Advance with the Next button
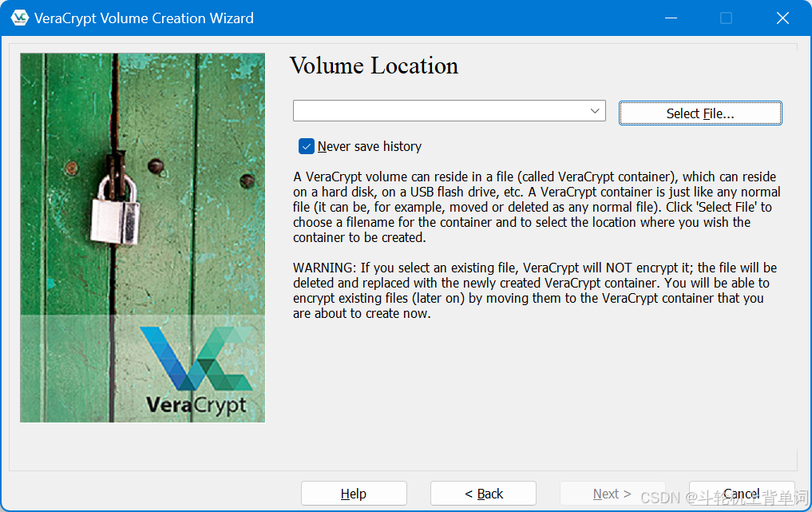Image resolution: width=812 pixels, height=512 pixels. click(x=612, y=493)
